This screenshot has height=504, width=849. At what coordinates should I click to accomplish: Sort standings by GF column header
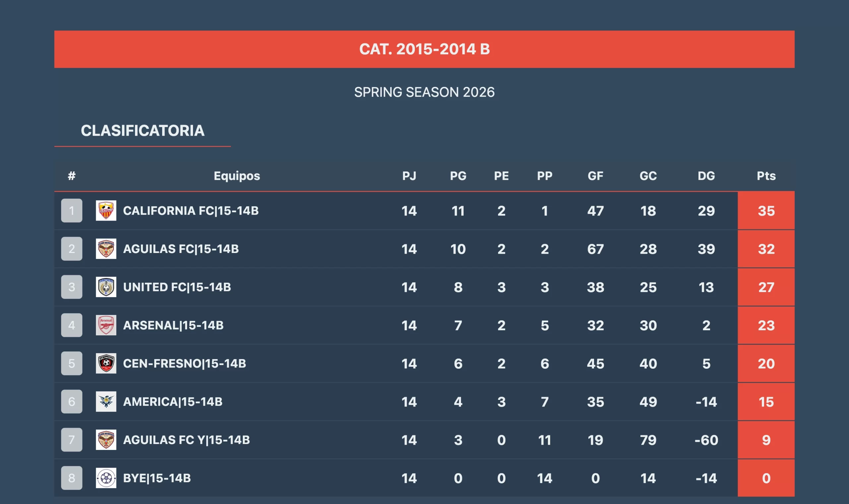point(596,176)
